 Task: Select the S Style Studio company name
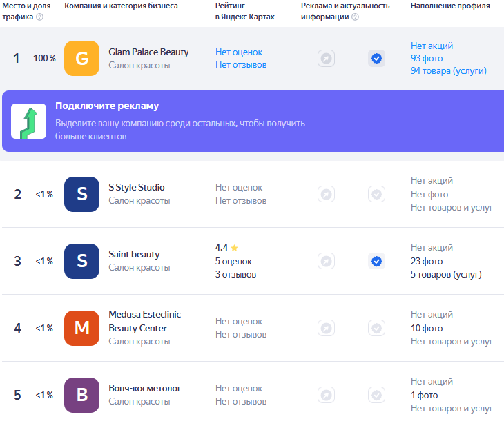(137, 187)
